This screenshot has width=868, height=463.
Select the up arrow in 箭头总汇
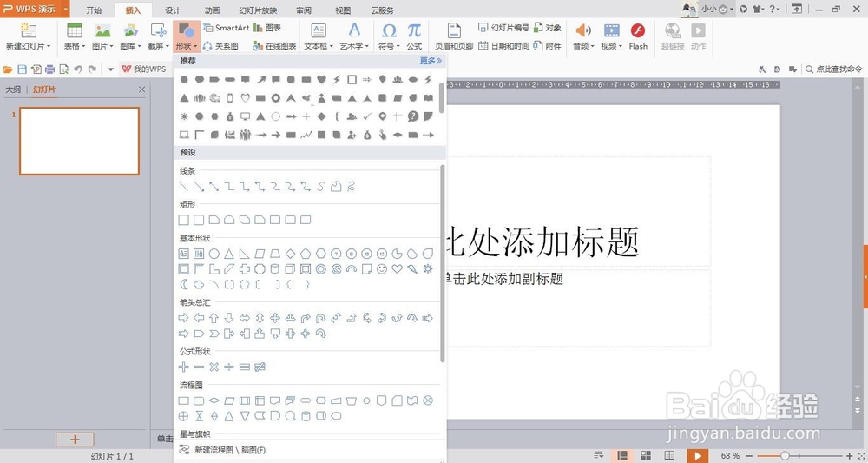[x=214, y=318]
